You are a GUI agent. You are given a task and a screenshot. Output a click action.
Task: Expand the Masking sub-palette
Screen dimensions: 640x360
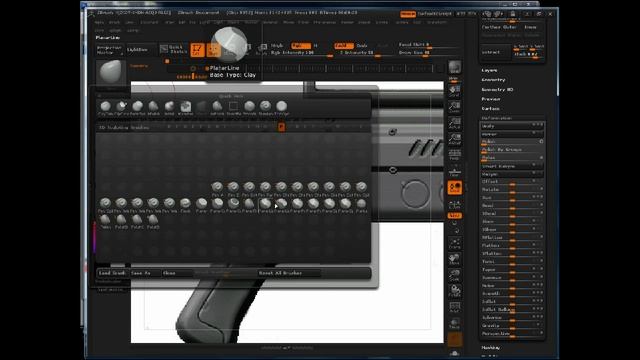click(491, 347)
